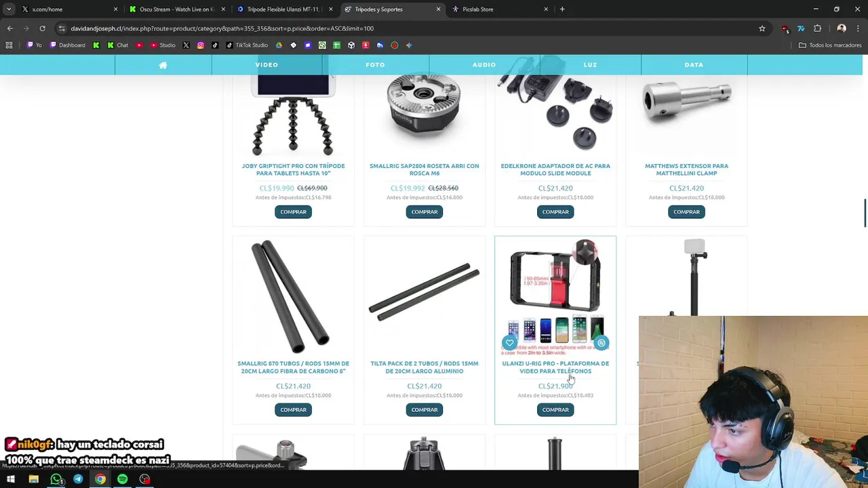This screenshot has width=868, height=488.
Task: Open Matthews Extensor para Matthellini Clamp link
Action: (686, 169)
